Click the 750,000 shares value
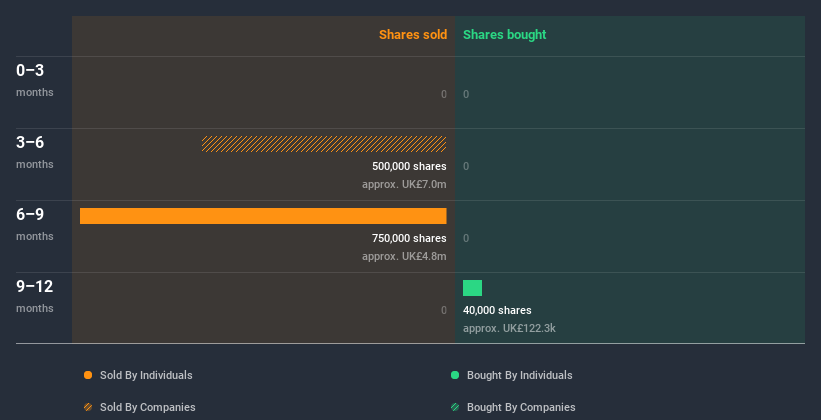This screenshot has height=420, width=821. [409, 238]
